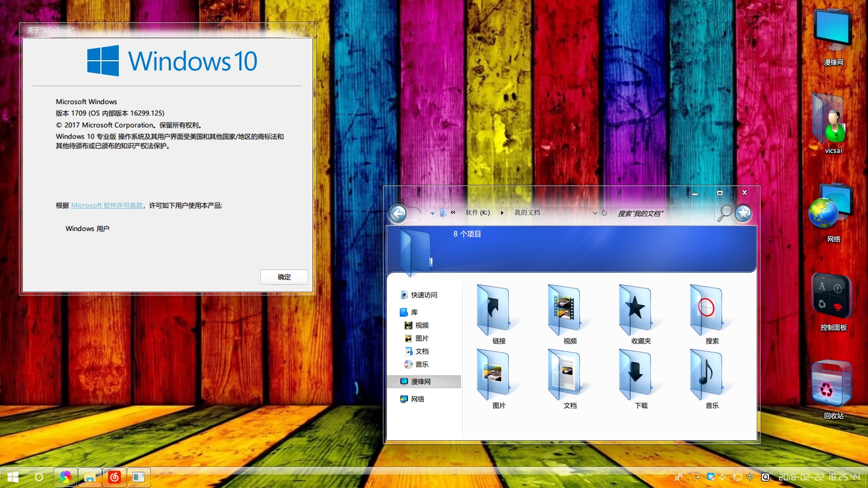Open the browser pinwheel icon on taskbar
Viewport: 868px width, 488px height.
[x=66, y=478]
